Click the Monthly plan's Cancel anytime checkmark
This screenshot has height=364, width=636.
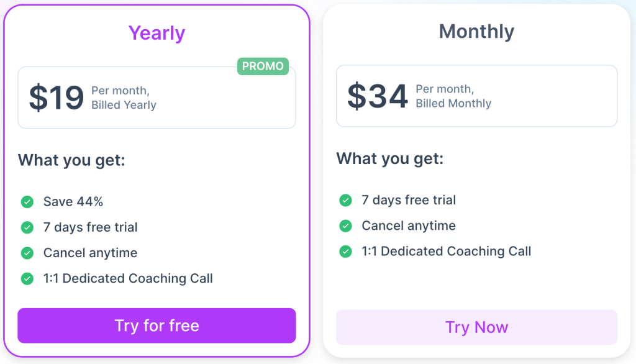click(345, 225)
